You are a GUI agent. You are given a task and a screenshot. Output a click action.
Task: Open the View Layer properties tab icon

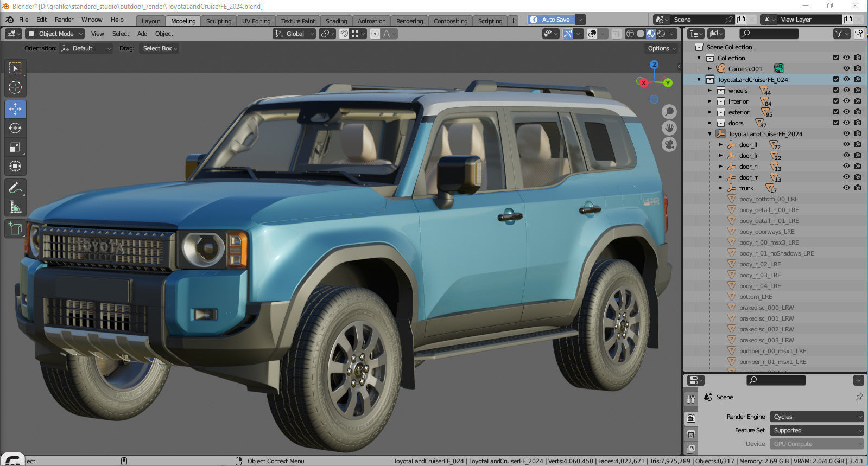[691, 449]
